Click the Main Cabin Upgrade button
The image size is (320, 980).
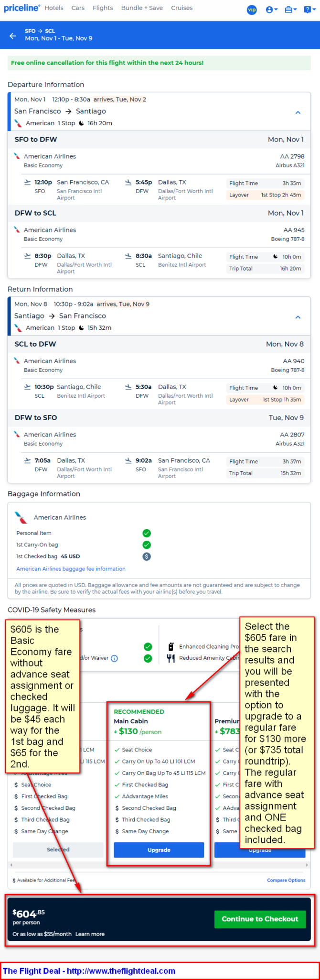pos(159,850)
